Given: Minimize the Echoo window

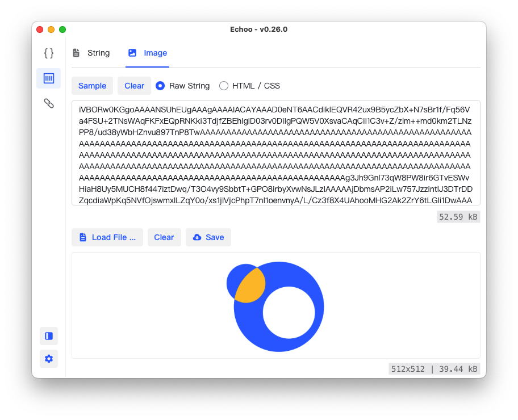Looking at the screenshot, I should tap(51, 30).
